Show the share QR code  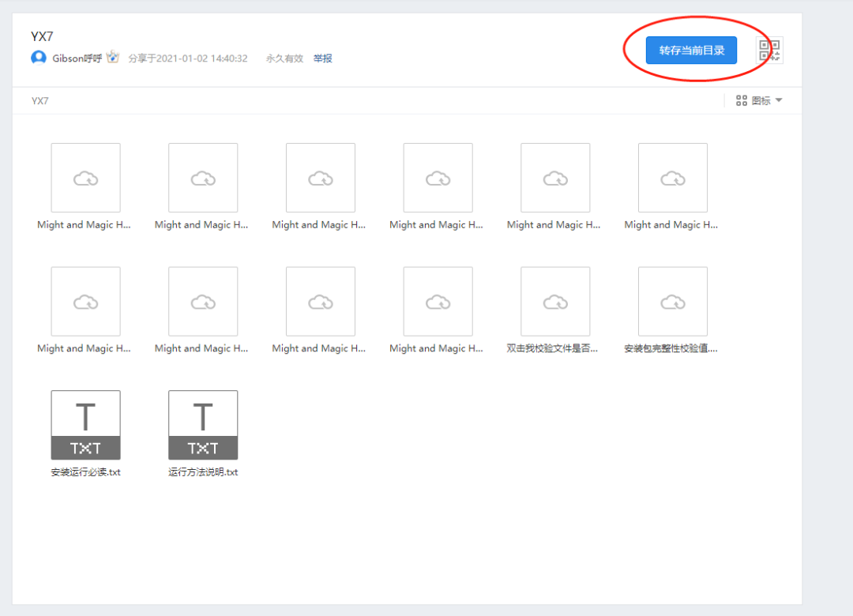pos(769,50)
